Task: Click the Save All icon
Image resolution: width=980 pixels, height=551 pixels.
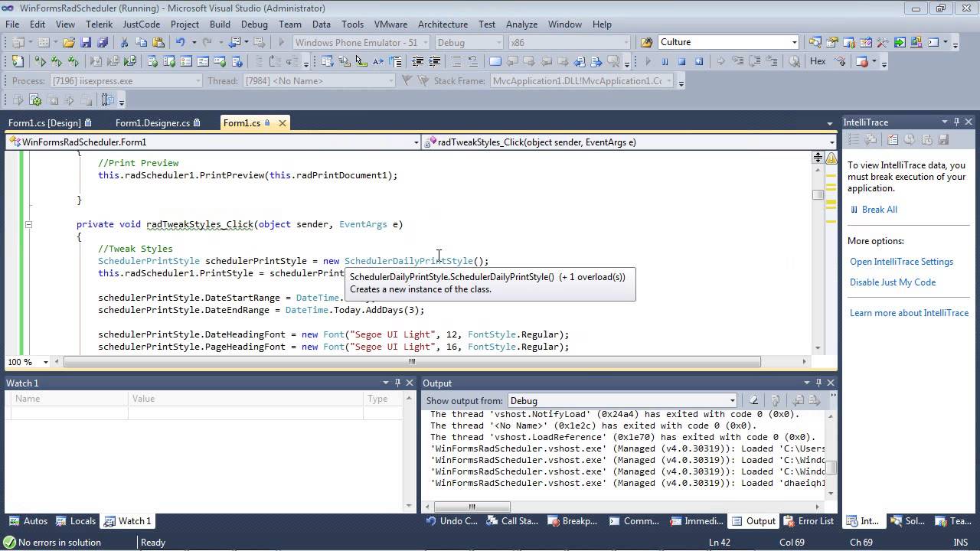Action: coord(103,43)
